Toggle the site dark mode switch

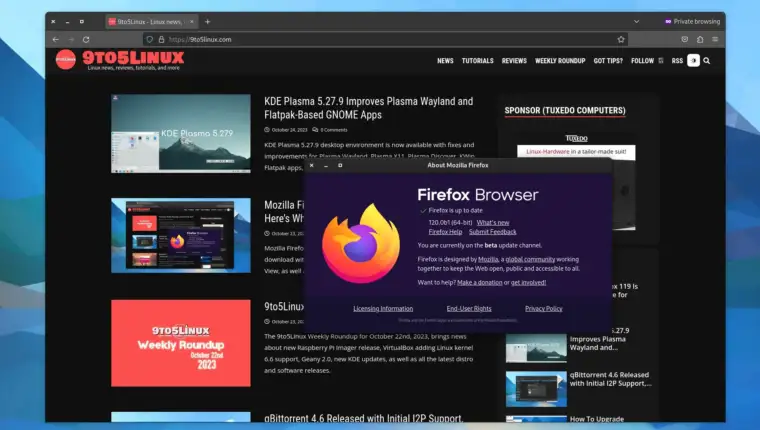694,61
